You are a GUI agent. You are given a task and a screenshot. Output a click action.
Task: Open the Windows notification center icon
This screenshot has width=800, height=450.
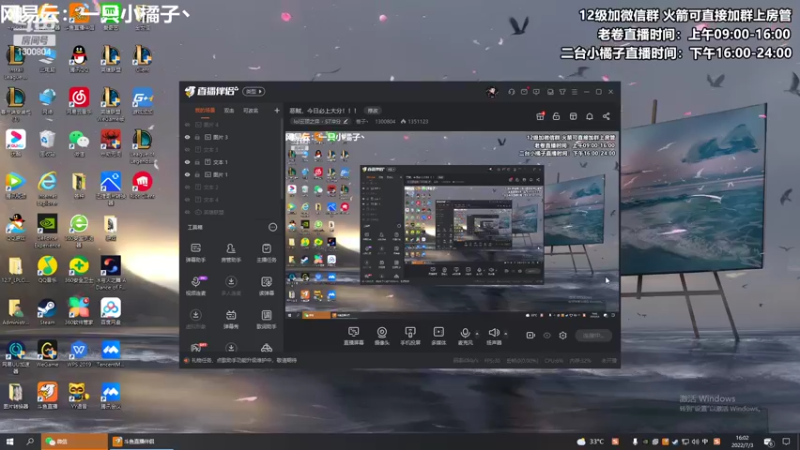(786, 441)
